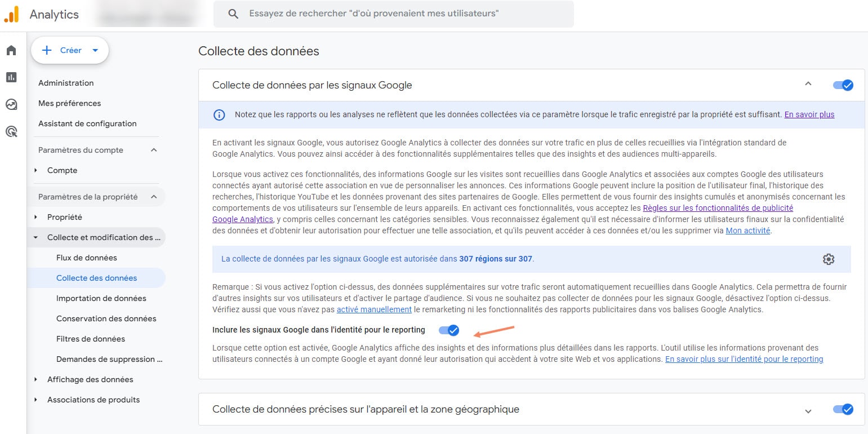Collapse Collecte et modification des données item
The width and height of the screenshot is (868, 434).
pos(36,237)
